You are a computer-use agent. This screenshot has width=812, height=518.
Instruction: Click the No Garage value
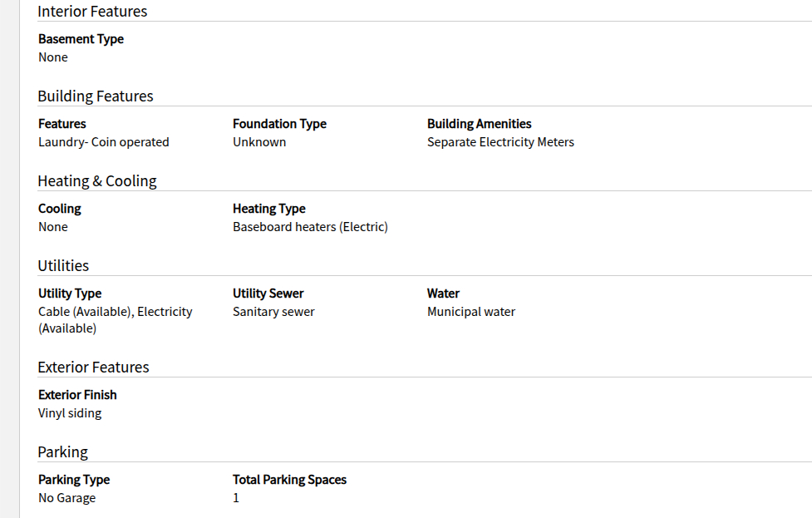pyautogui.click(x=66, y=498)
